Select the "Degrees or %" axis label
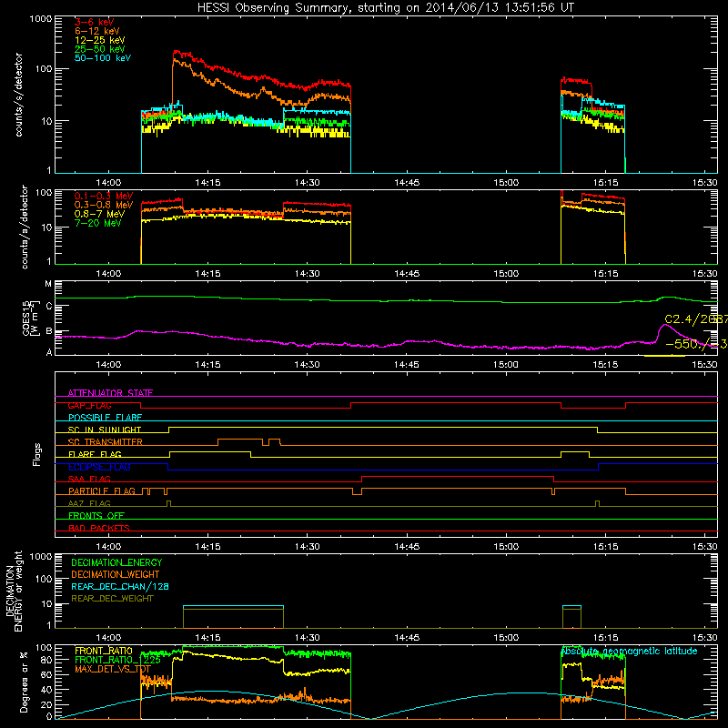 tap(24, 682)
